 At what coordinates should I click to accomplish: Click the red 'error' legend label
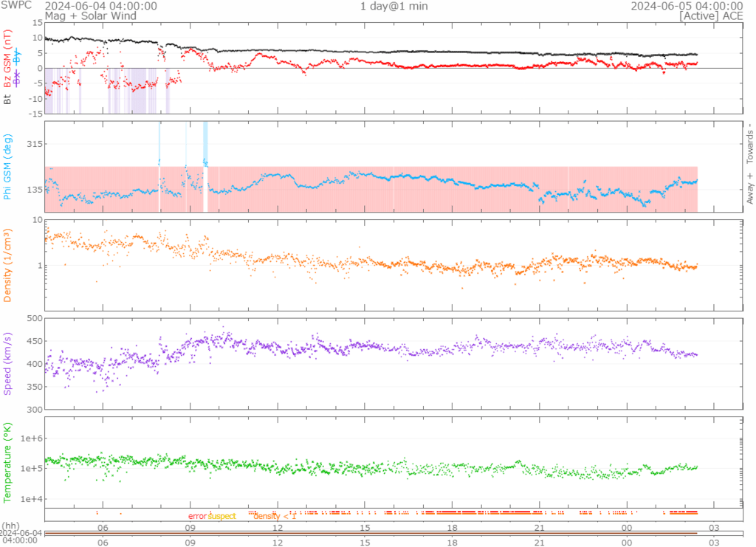197,516
